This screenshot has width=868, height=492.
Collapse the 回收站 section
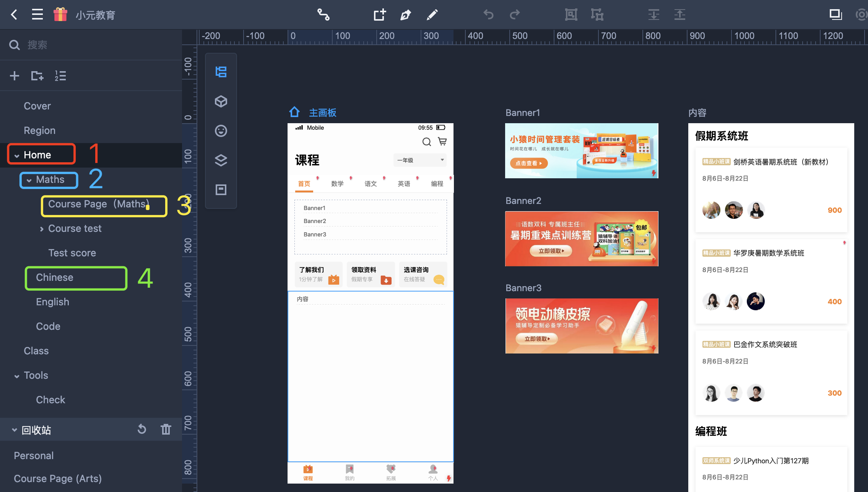(15, 430)
